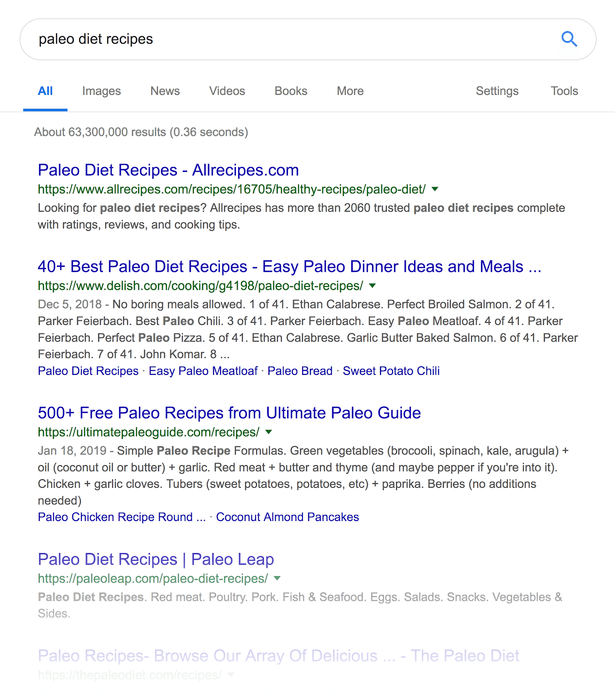Open the Easy Paleo Meatloaf sitelink
The height and width of the screenshot is (700, 615).
pos(204,371)
